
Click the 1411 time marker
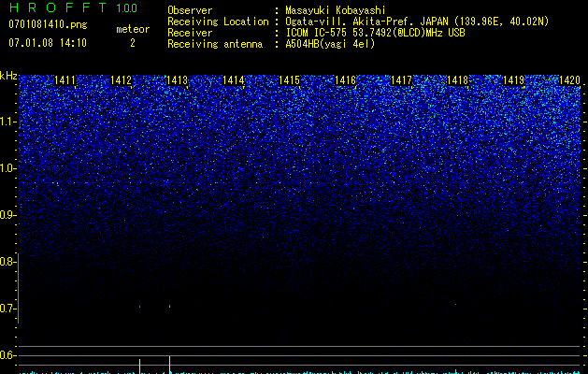65,79
